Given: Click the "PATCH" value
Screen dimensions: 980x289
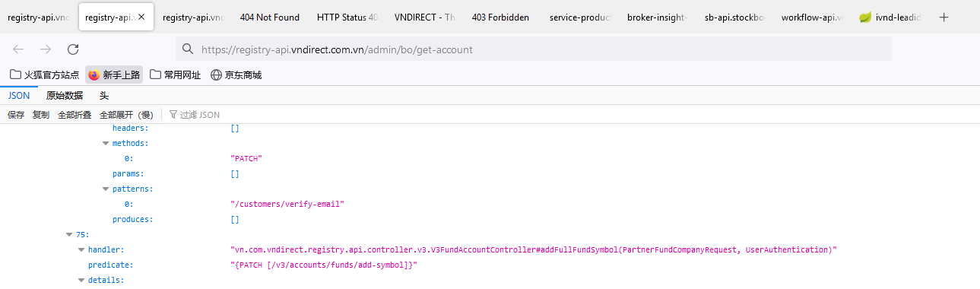Looking at the screenshot, I should click(246, 158).
